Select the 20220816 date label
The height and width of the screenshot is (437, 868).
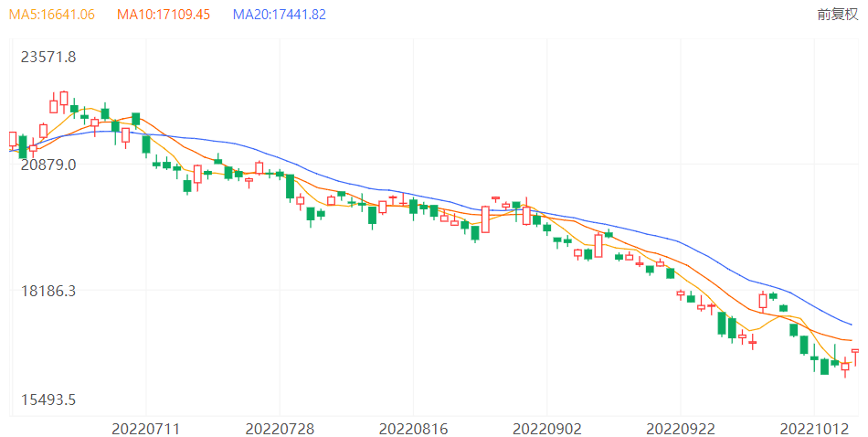413,429
